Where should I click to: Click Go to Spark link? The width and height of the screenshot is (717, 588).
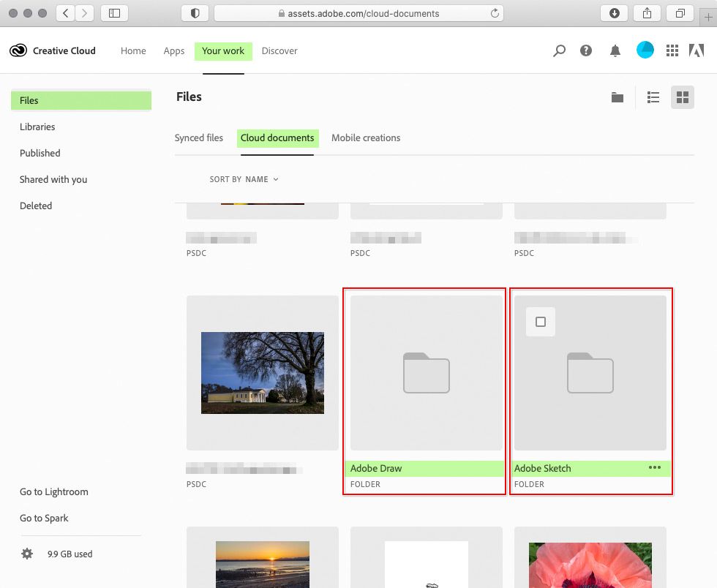(x=44, y=518)
